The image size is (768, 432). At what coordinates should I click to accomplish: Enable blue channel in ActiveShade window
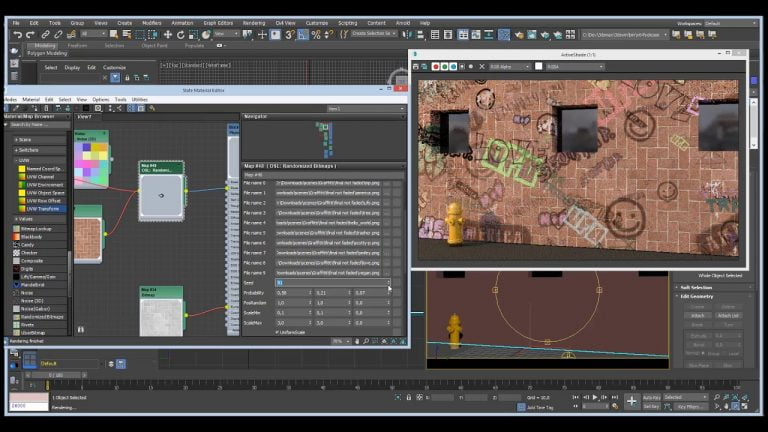pyautogui.click(x=453, y=67)
